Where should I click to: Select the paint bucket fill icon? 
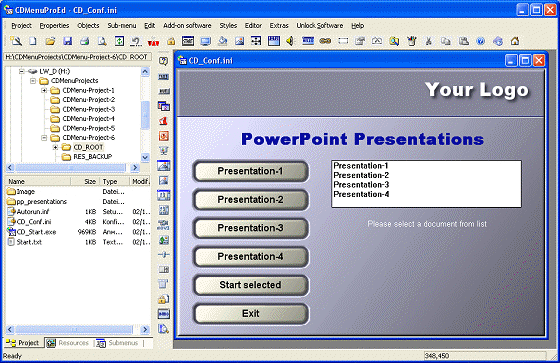click(222, 41)
